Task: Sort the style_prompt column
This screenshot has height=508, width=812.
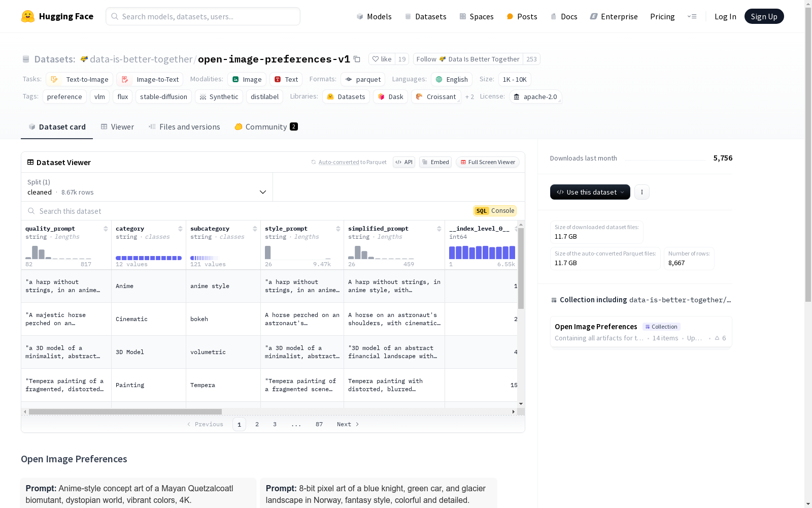Action: click(x=338, y=229)
